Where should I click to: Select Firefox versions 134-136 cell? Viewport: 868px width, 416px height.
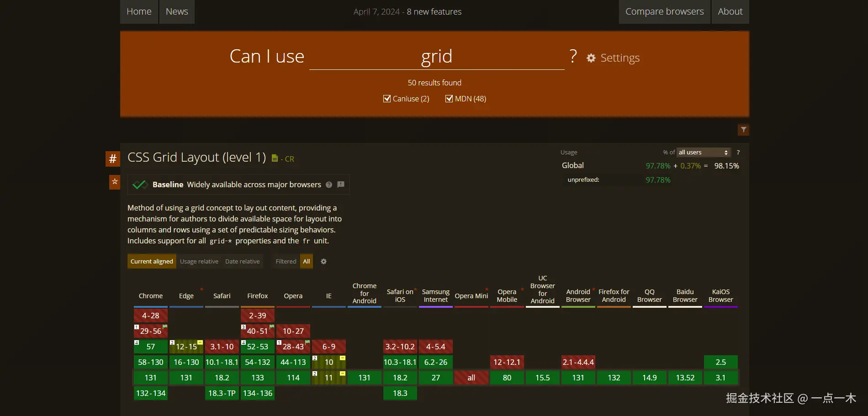tap(258, 393)
